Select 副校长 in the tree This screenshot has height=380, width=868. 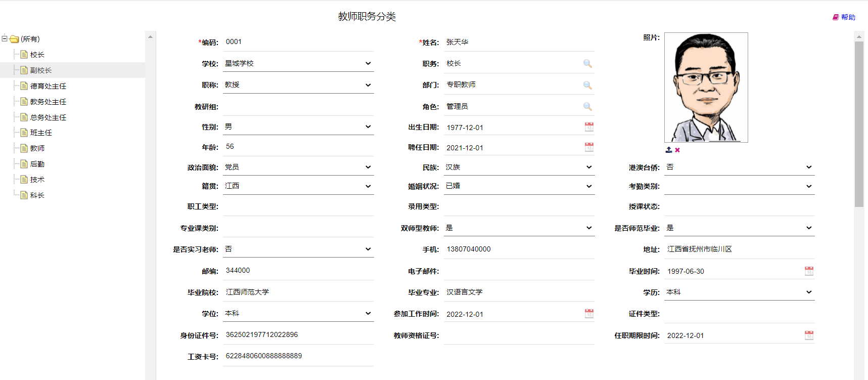(x=41, y=70)
